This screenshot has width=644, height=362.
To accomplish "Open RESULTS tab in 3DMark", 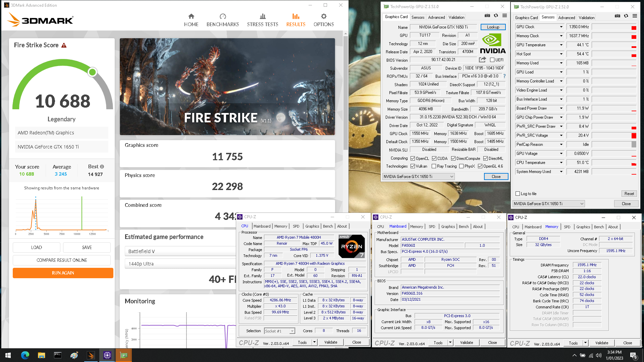I will (296, 20).
